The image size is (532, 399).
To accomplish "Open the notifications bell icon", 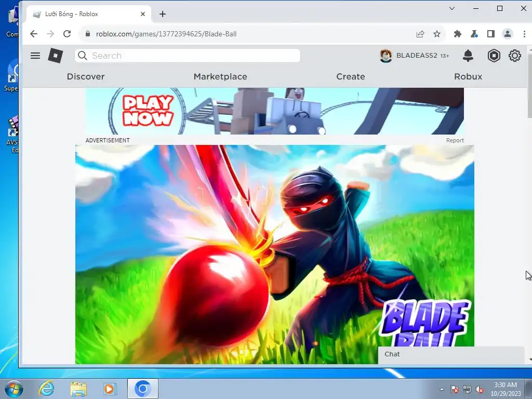I will 468,55.
